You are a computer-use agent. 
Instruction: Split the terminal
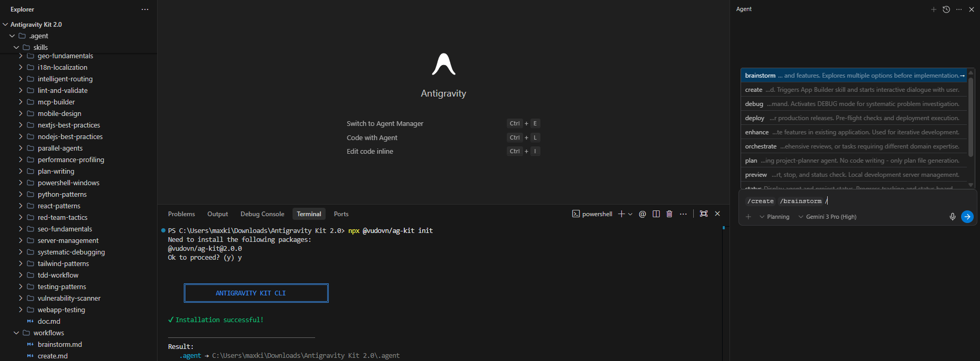656,214
